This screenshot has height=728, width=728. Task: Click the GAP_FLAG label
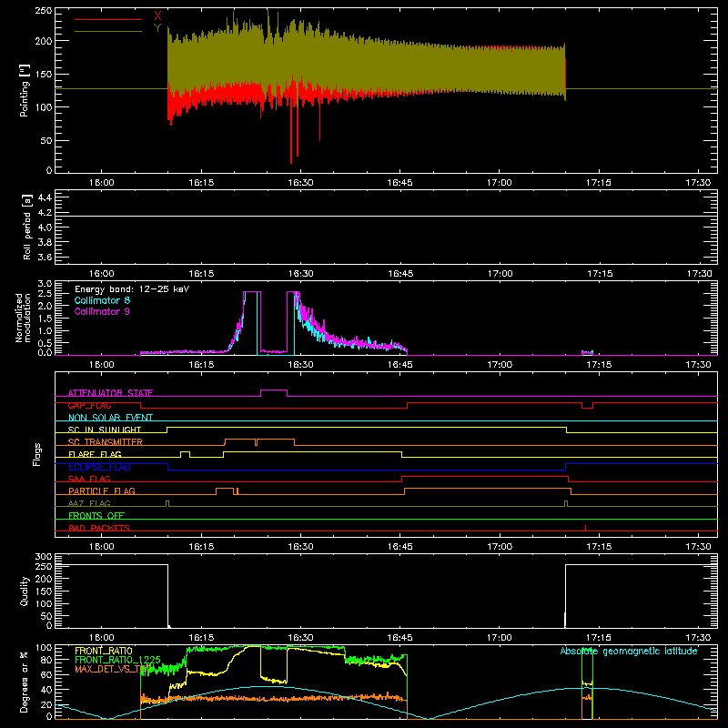coord(89,405)
